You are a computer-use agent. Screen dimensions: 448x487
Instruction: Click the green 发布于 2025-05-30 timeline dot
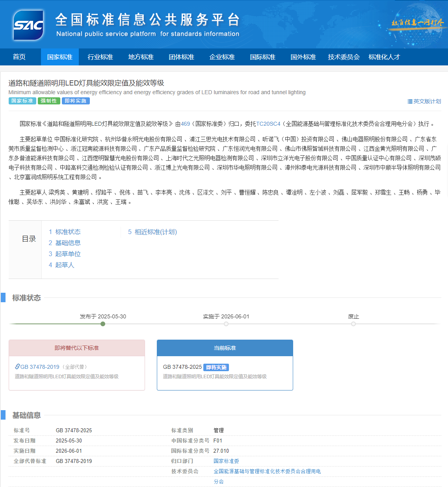tap(103, 324)
